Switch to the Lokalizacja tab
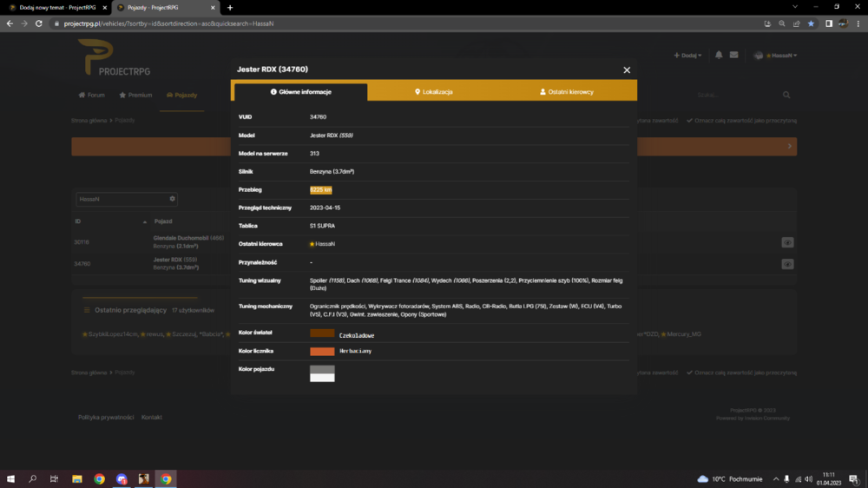This screenshot has height=488, width=868. (434, 92)
